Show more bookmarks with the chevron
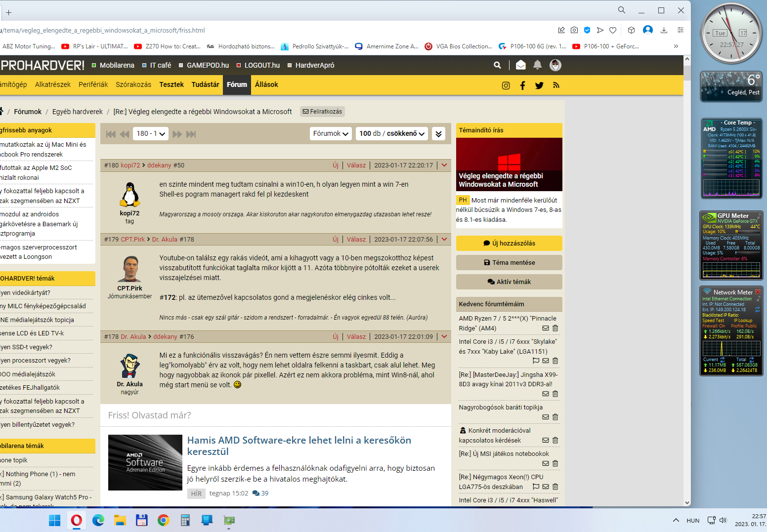This screenshot has height=532, width=767. pyautogui.click(x=676, y=46)
